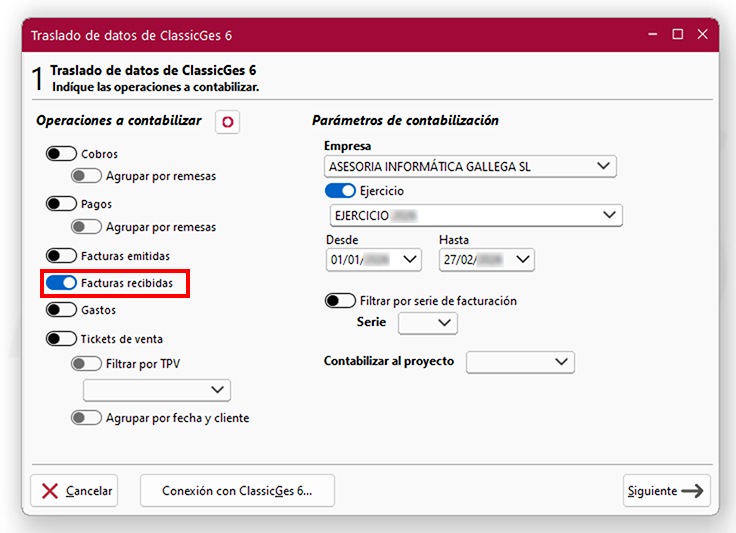Image resolution: width=736 pixels, height=533 pixels.
Task: Click the Pagos label text
Action: [96, 204]
